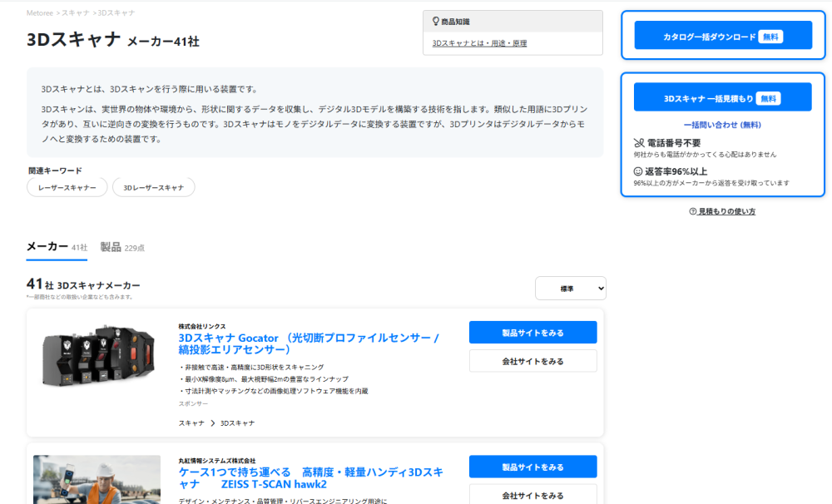Open the ZEISS T-SCAN hawk2 title link
832x504 pixels.
coord(310,478)
